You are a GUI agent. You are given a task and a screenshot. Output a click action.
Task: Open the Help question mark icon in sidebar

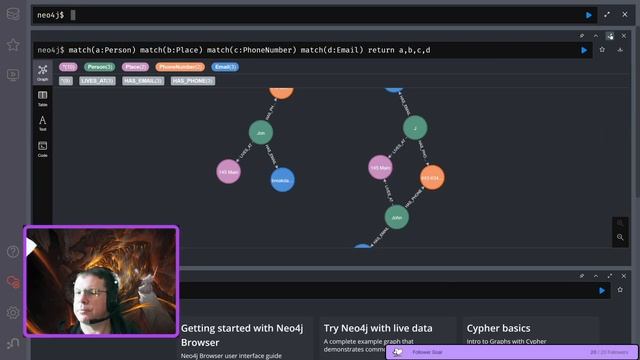pos(13,251)
